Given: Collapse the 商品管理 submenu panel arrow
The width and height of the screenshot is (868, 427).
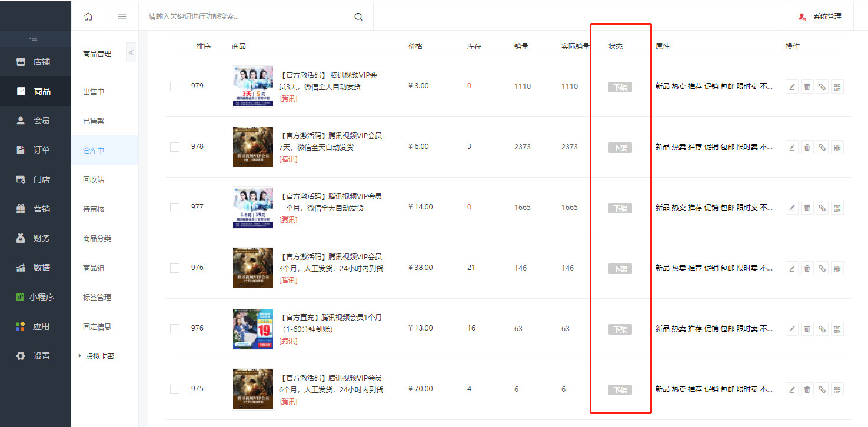Looking at the screenshot, I should click(x=131, y=53).
